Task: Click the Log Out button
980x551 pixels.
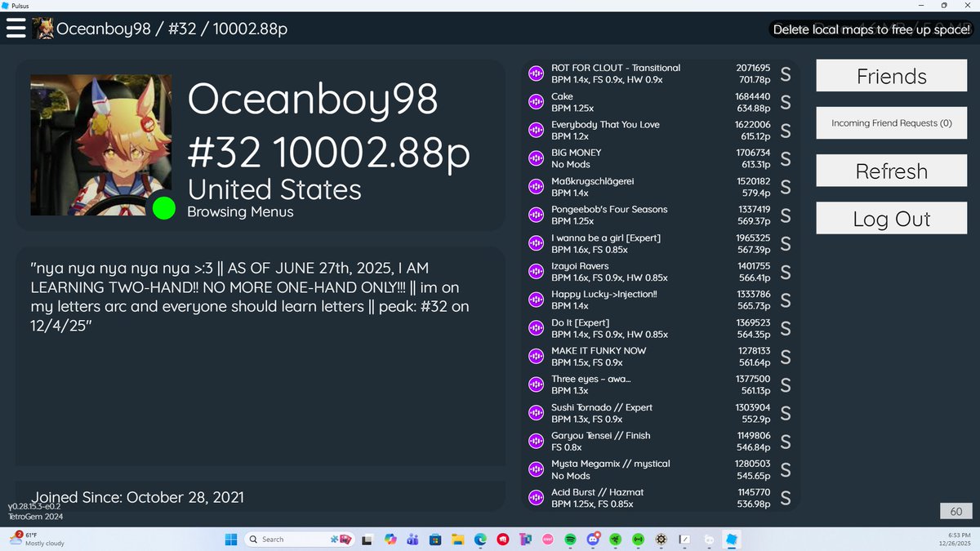Action: coord(891,218)
